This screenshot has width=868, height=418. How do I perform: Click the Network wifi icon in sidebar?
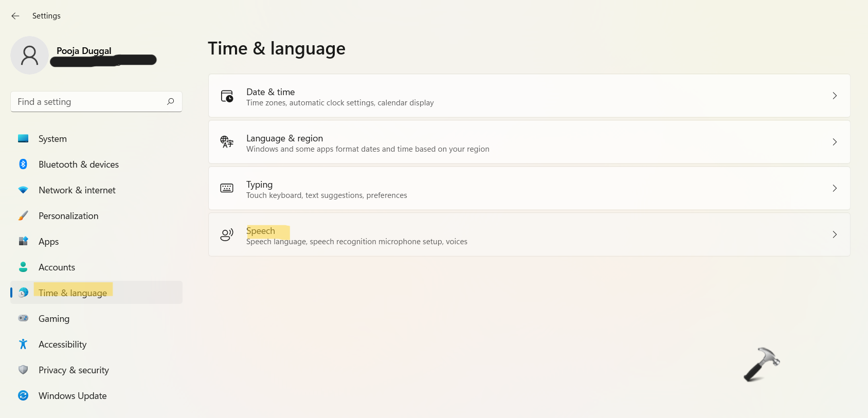pyautogui.click(x=23, y=190)
